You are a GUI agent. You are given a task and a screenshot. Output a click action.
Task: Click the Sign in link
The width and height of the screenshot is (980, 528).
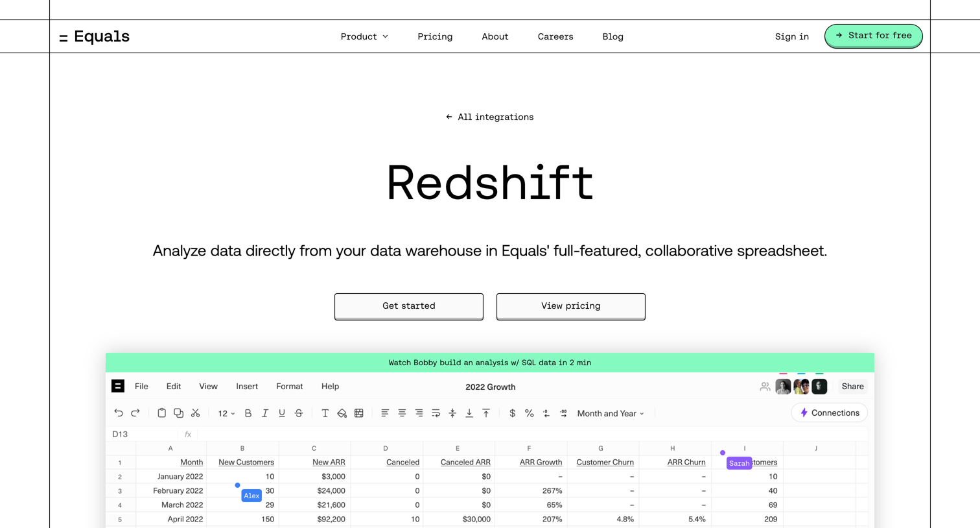(792, 36)
